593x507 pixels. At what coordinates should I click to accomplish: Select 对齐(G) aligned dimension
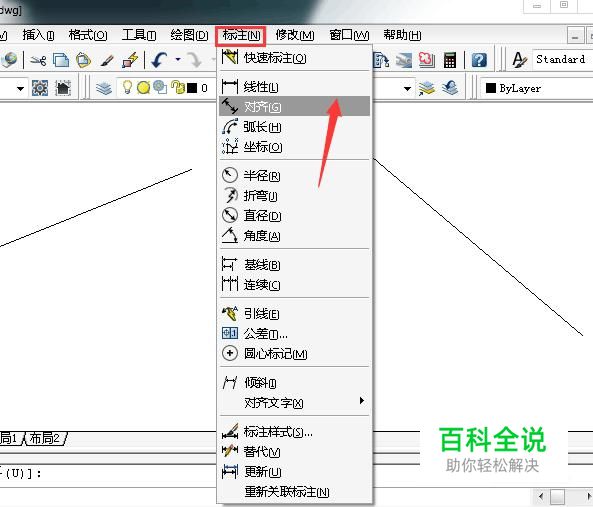(x=295, y=107)
